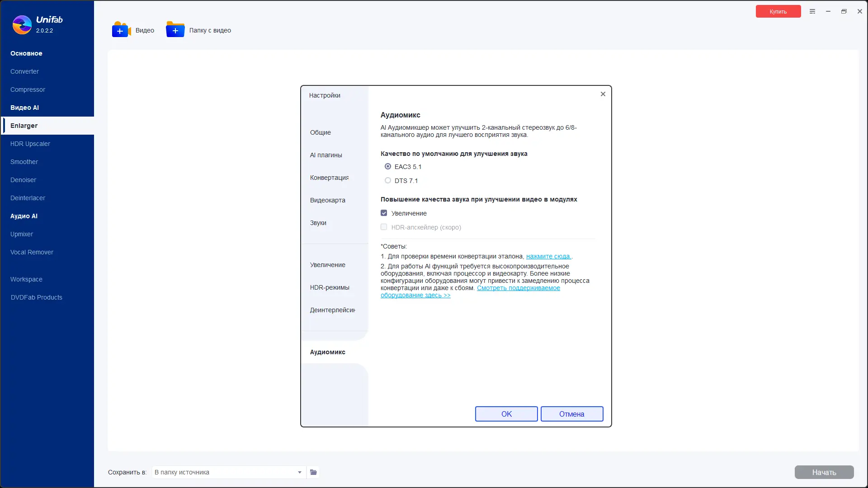Click the add Video icon

(x=121, y=30)
